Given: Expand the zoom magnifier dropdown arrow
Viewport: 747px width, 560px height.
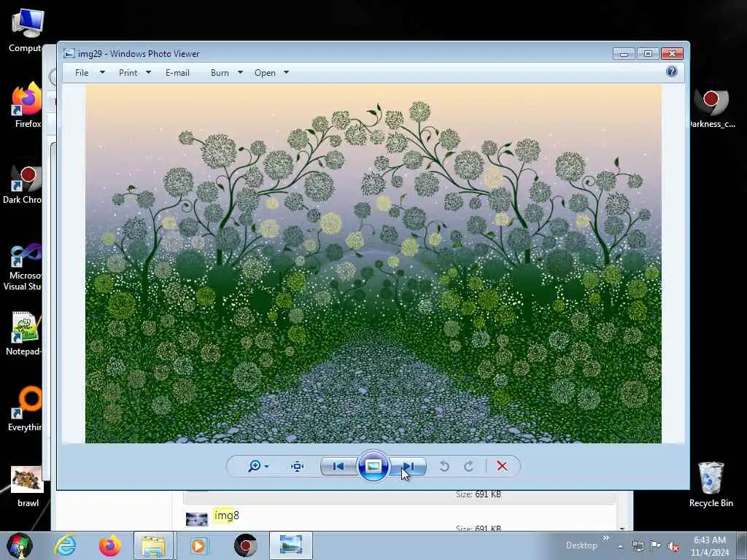Looking at the screenshot, I should tap(266, 467).
